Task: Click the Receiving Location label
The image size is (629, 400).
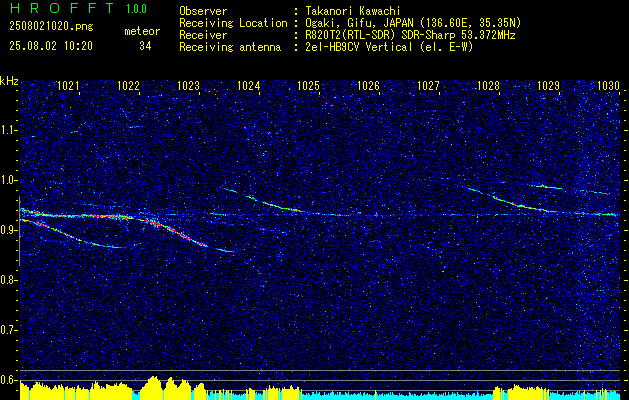Action: pyautogui.click(x=233, y=23)
